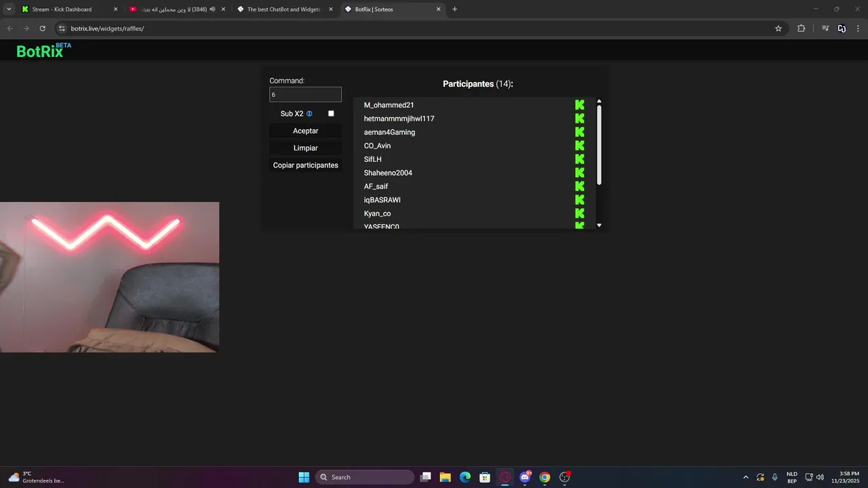This screenshot has width=868, height=488.
Task: Select participant SifLH
Action: coord(372,159)
